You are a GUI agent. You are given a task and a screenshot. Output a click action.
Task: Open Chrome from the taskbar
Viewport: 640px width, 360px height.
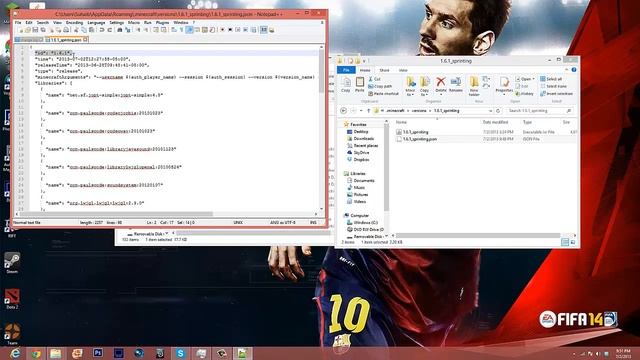pyautogui.click(x=36, y=353)
